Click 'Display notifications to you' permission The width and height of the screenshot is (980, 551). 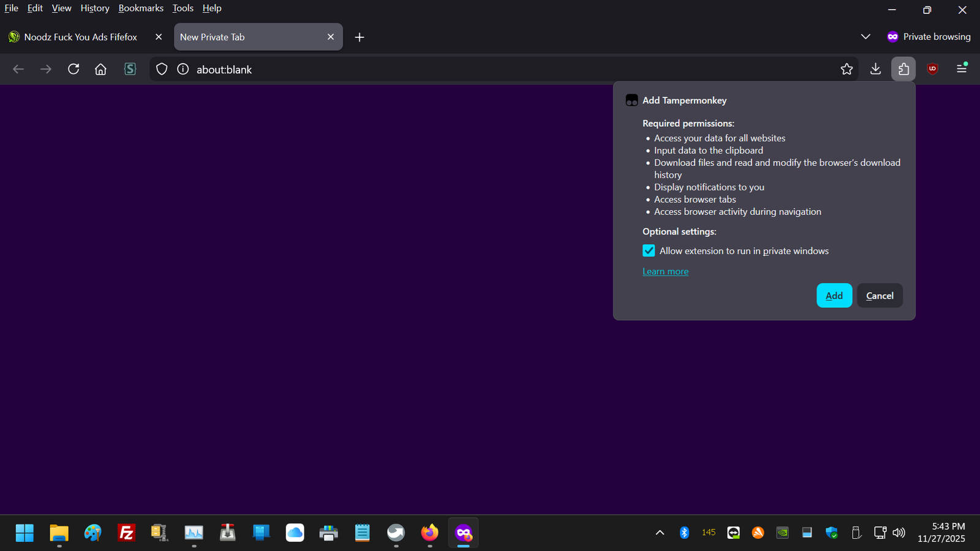[x=709, y=187]
